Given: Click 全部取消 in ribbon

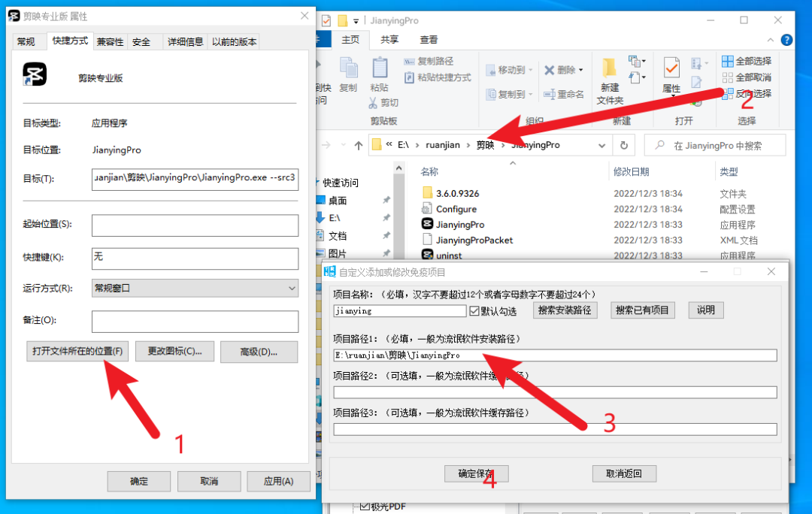Looking at the screenshot, I should click(x=747, y=77).
